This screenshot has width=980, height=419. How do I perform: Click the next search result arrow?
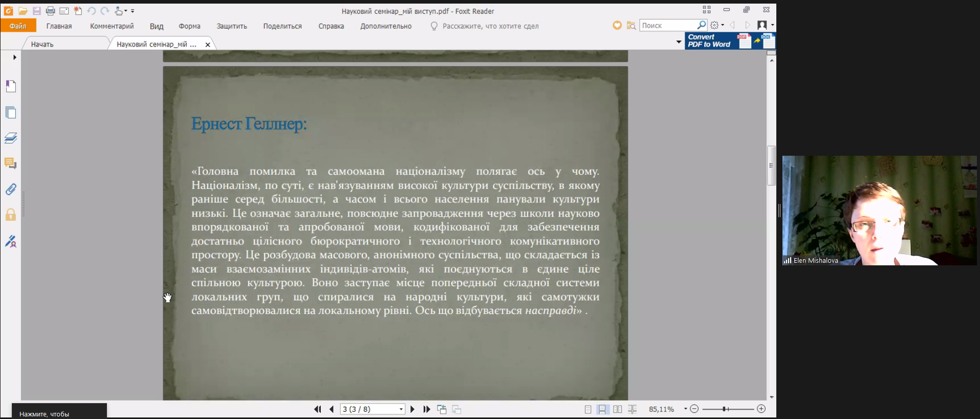pos(747,25)
